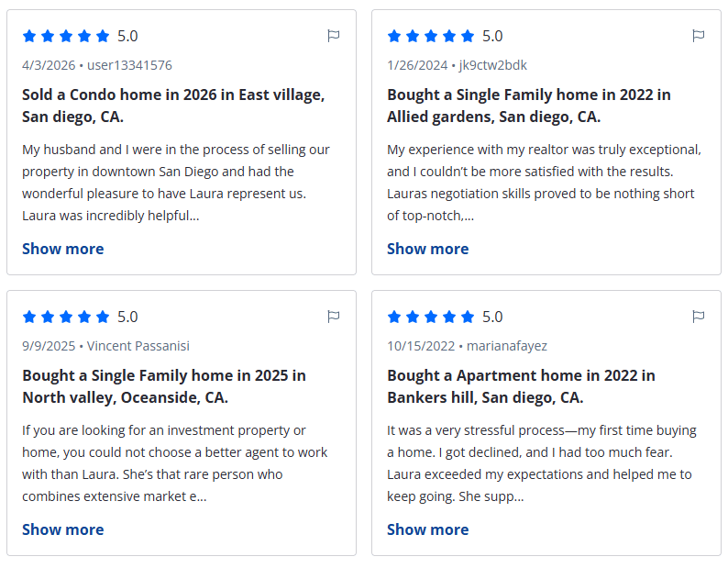This screenshot has height=568, width=728.
Task: Flag the marianafayez review
Action: click(x=698, y=317)
